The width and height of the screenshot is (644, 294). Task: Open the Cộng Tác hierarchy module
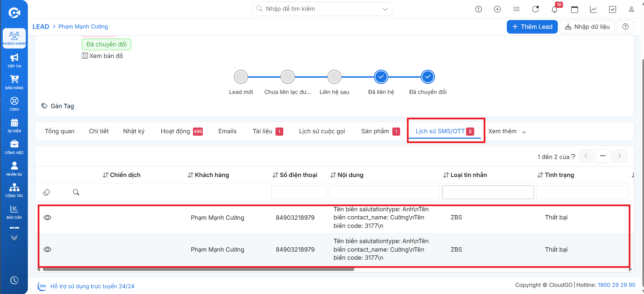(14, 190)
